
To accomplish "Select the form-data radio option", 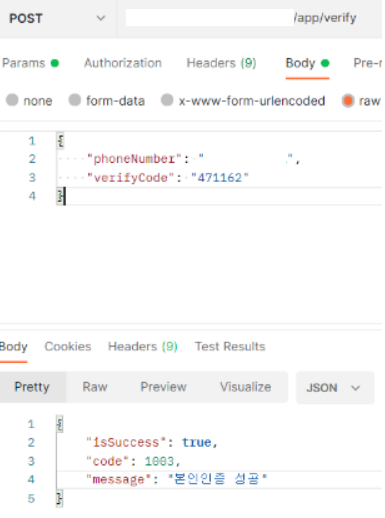I will coord(75,100).
